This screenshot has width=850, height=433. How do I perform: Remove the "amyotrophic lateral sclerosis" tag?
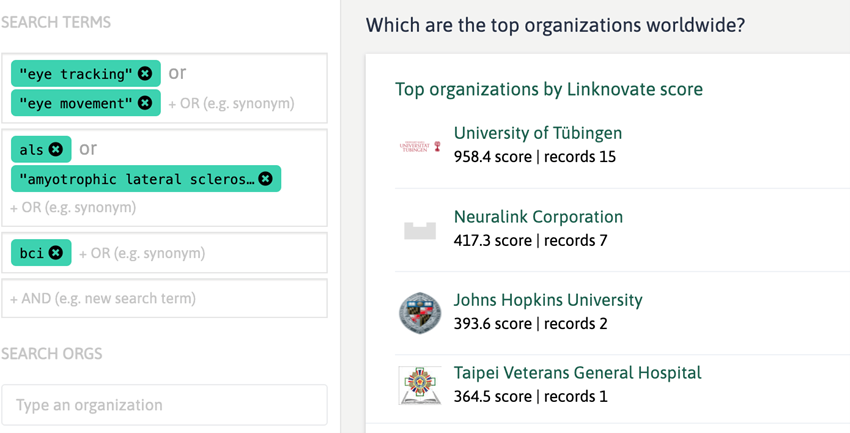pos(265,179)
